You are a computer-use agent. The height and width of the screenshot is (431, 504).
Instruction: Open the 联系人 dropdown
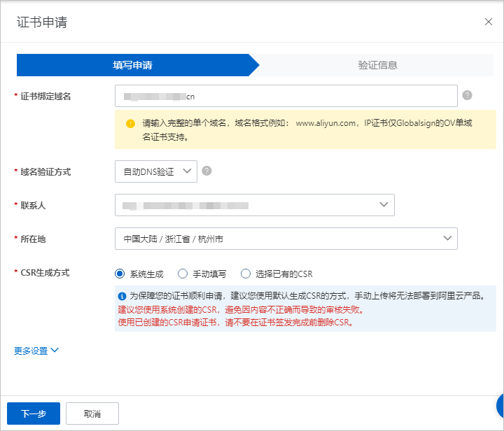click(x=255, y=205)
